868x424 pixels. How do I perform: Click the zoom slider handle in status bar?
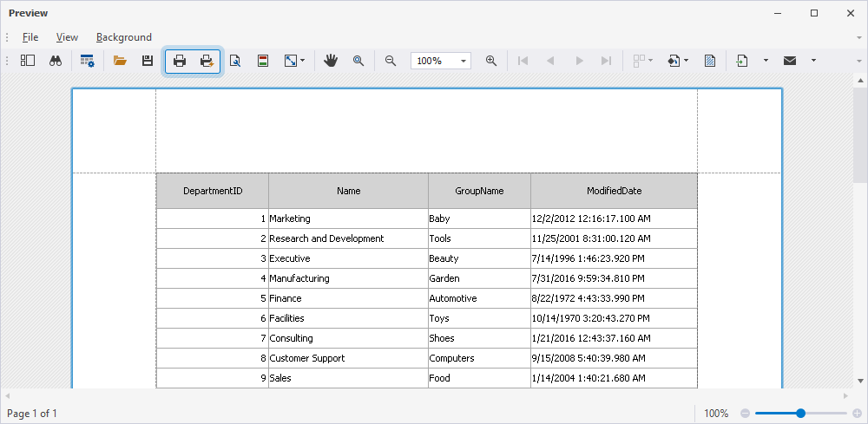pos(800,414)
